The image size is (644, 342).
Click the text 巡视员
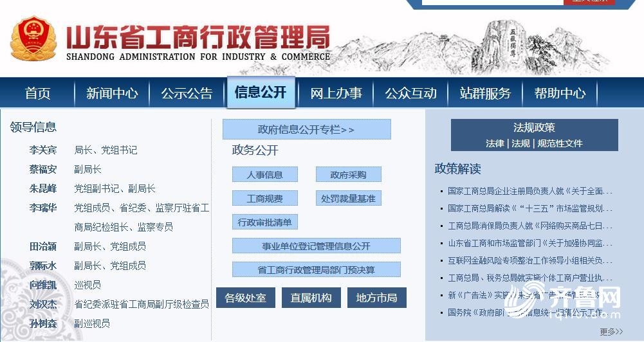click(x=87, y=285)
